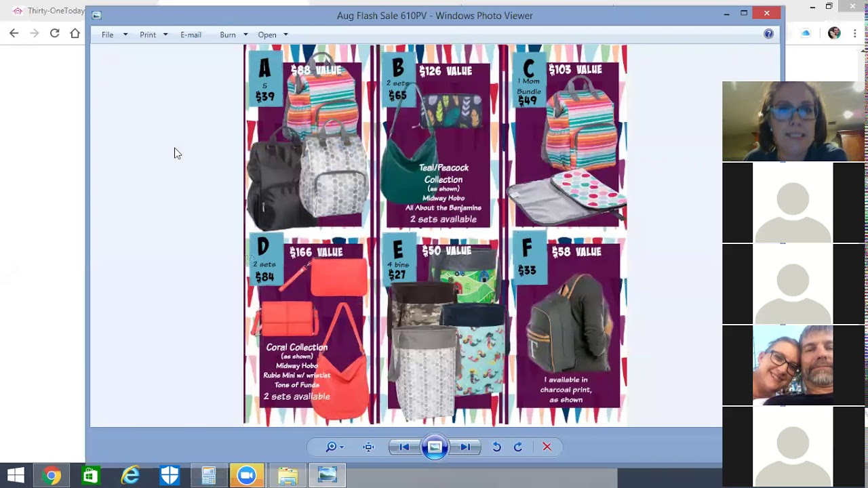Go to the next photo
This screenshot has height=488, width=868.
pos(465,447)
